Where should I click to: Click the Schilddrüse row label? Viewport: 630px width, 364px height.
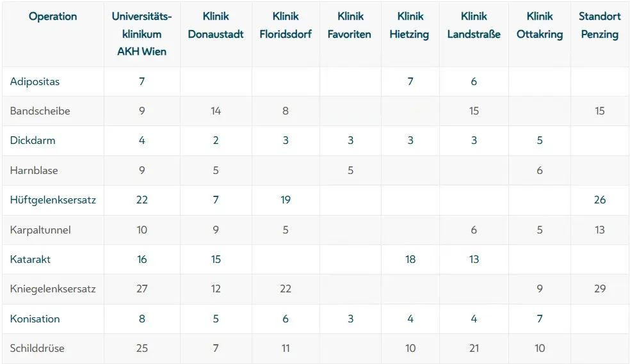tap(37, 348)
